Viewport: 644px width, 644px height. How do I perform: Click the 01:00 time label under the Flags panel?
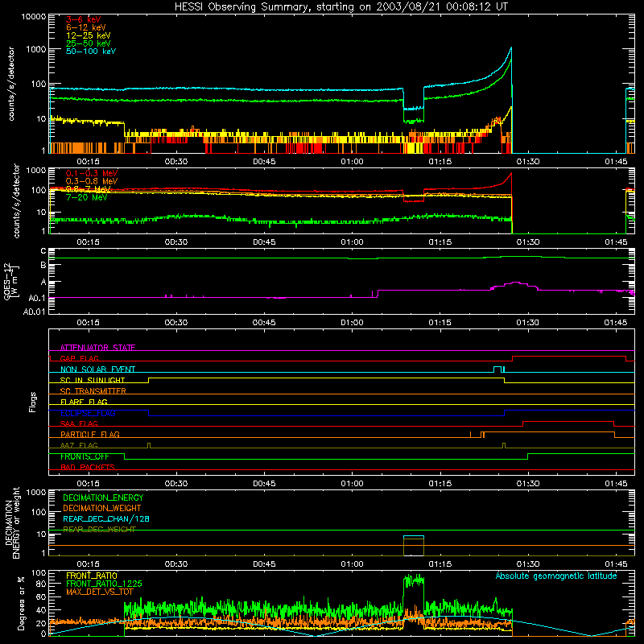[352, 484]
